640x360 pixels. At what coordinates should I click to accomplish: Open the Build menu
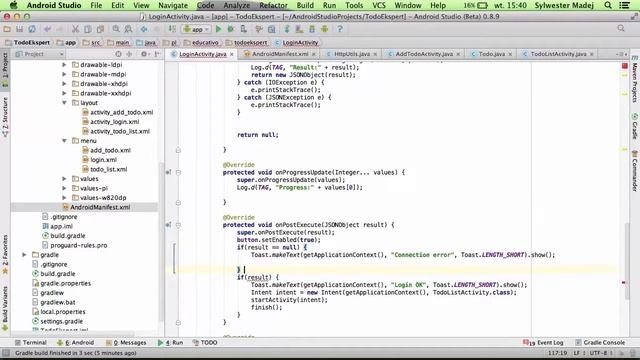click(x=305, y=5)
